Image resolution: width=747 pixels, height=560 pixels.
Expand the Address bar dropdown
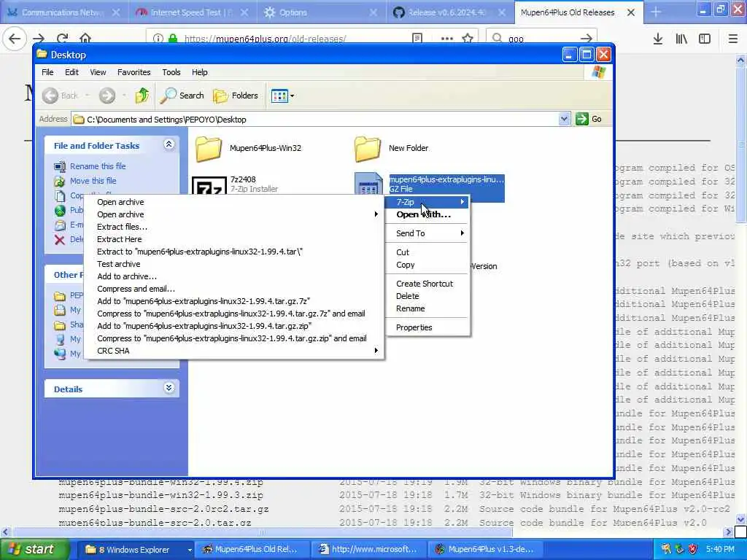(x=564, y=119)
